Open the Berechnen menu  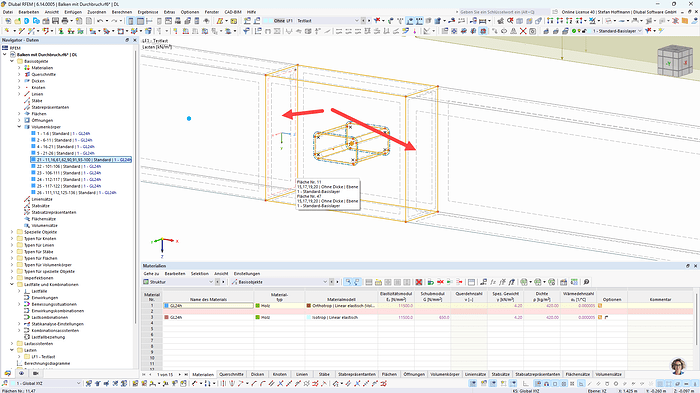[121, 12]
